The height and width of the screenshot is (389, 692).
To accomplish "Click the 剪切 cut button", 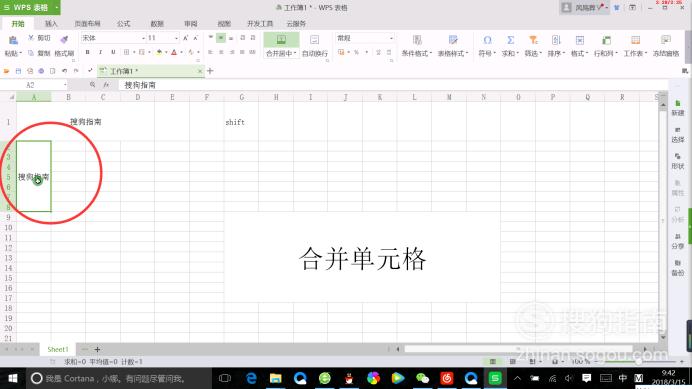I will coord(39,38).
